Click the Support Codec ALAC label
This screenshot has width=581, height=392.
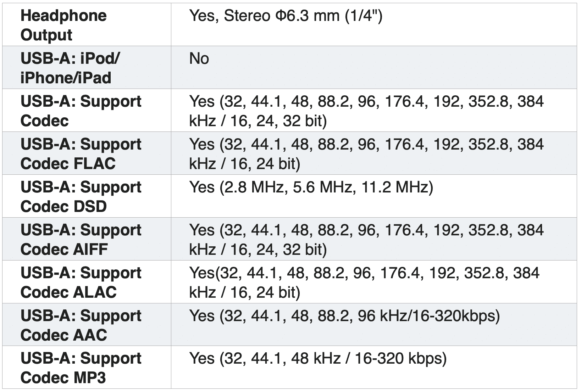click(x=81, y=282)
